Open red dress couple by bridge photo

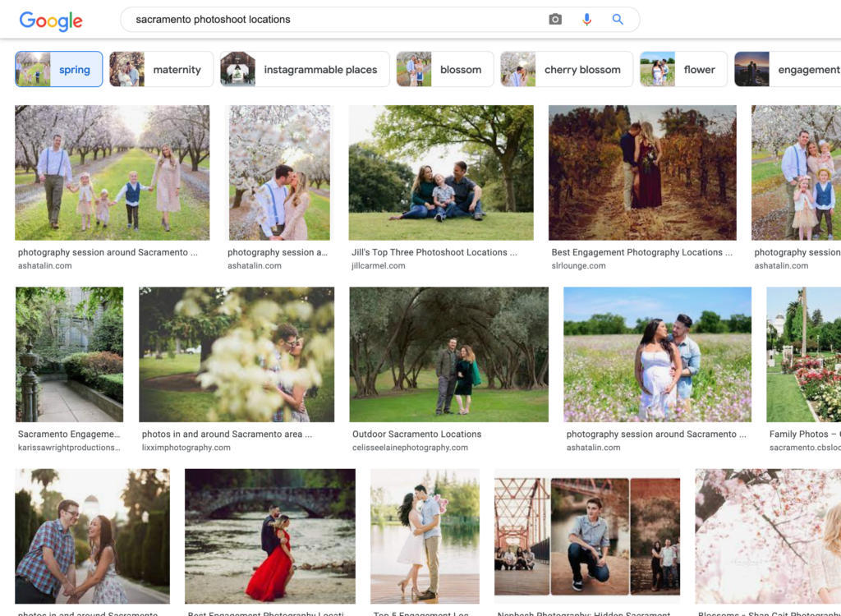pyautogui.click(x=269, y=536)
